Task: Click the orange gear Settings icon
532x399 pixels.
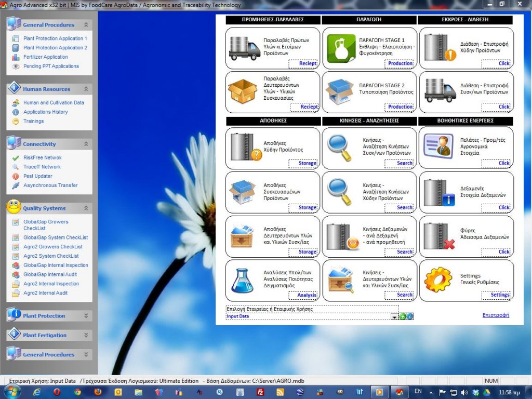Action: 438,280
